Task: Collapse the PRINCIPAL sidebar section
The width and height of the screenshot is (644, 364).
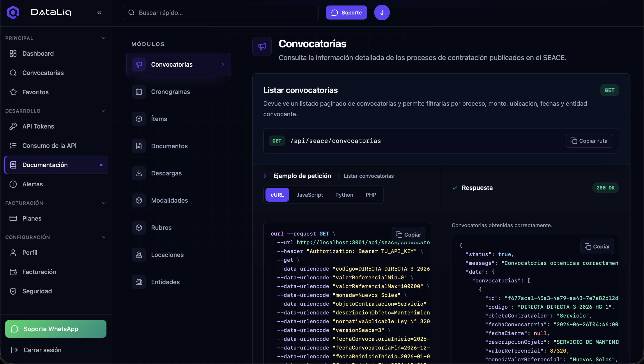Action: [x=104, y=38]
